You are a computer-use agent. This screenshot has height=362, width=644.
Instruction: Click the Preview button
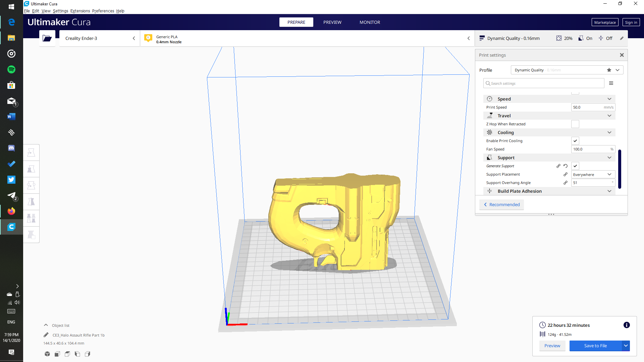[x=552, y=346]
